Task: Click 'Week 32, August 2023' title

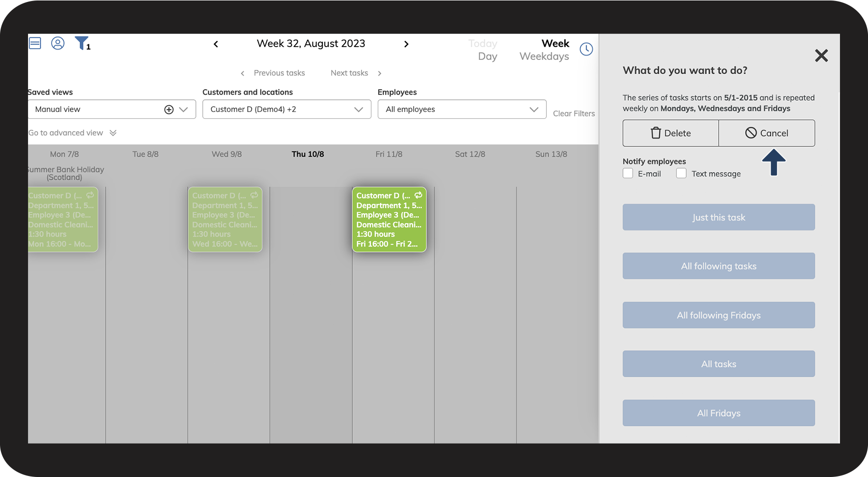Action: coord(311,44)
